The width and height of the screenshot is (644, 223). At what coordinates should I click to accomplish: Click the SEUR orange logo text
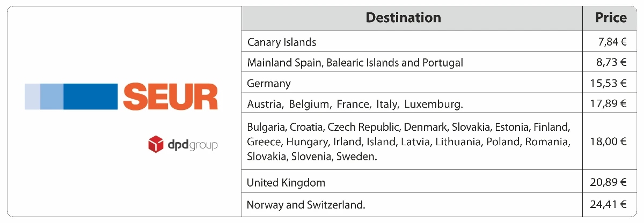(171, 96)
